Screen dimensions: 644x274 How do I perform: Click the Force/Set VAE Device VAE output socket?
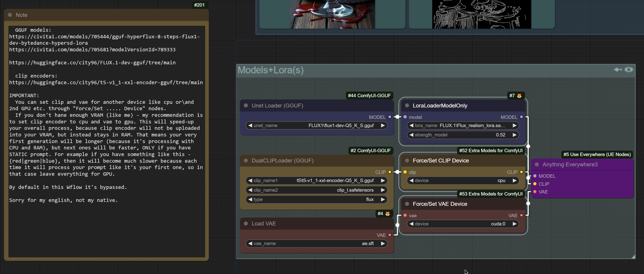[x=521, y=215]
